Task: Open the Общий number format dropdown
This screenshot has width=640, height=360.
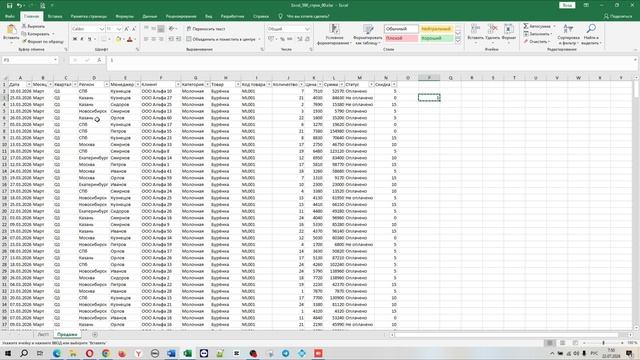Action: [307, 29]
